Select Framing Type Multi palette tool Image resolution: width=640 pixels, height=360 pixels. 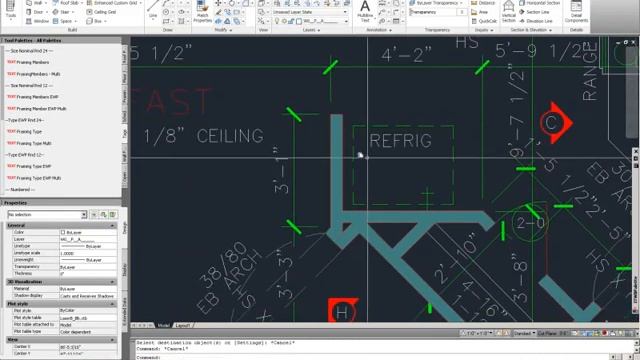tap(29, 143)
